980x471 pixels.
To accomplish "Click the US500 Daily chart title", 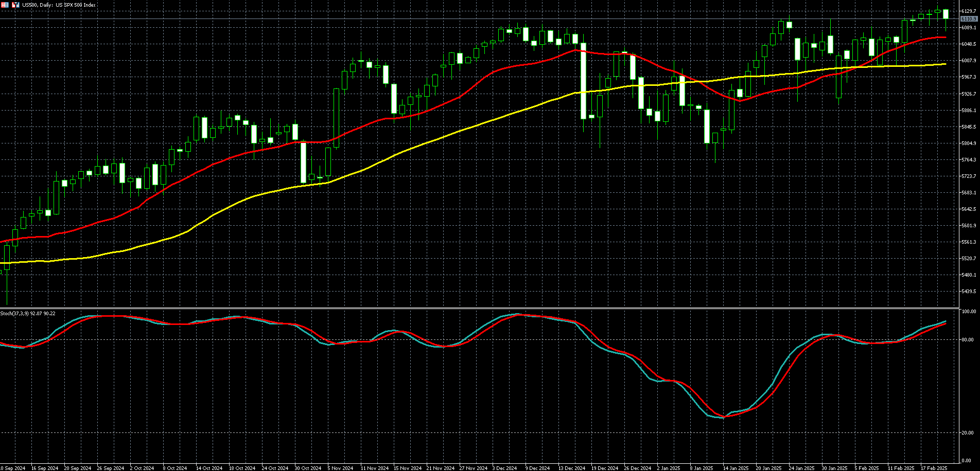I will pos(59,5).
